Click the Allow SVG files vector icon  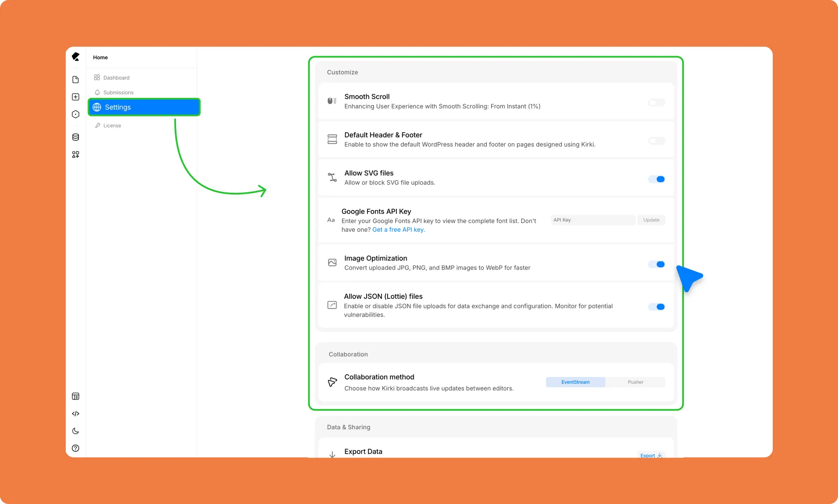(x=332, y=177)
